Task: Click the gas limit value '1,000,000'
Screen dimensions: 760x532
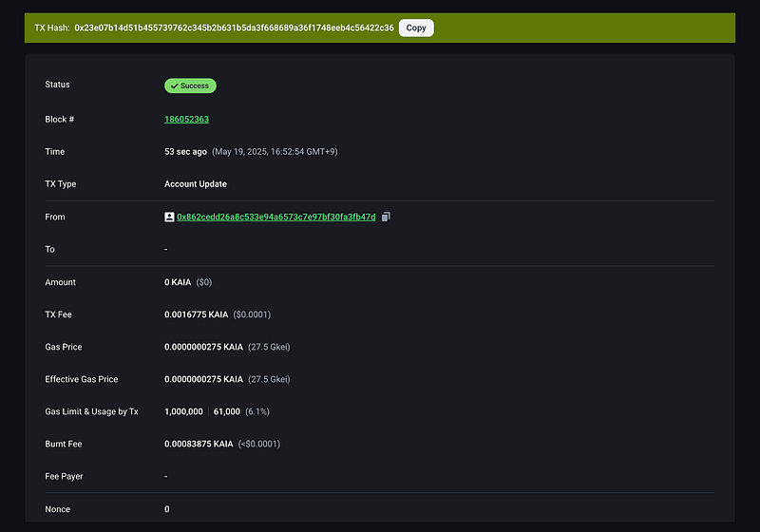Action: 183,412
